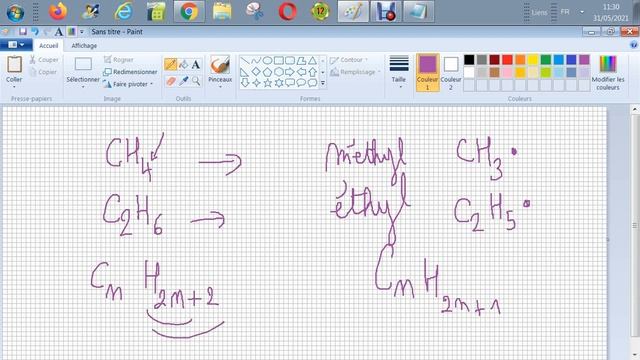The image size is (640, 360).
Task: Open Opera from the taskbar
Action: [287, 11]
